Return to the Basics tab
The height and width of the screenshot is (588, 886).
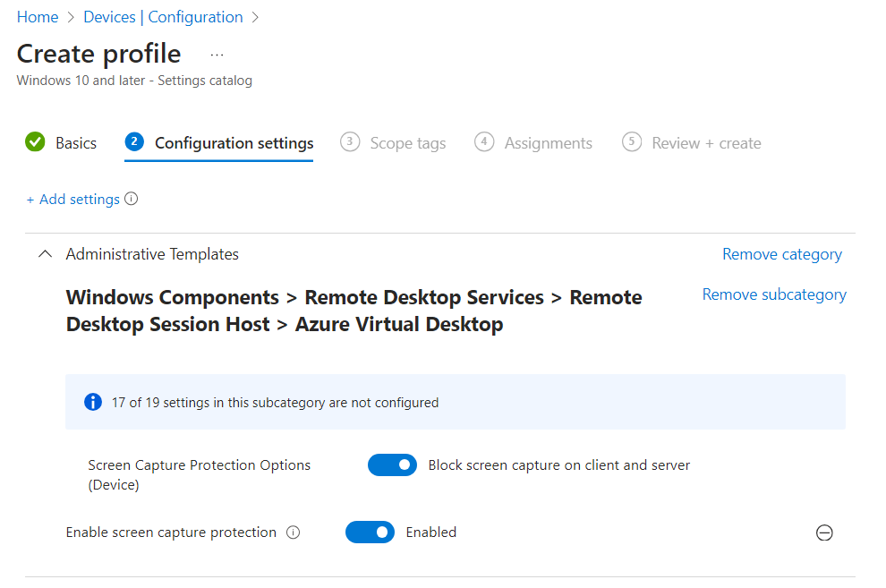(76, 143)
